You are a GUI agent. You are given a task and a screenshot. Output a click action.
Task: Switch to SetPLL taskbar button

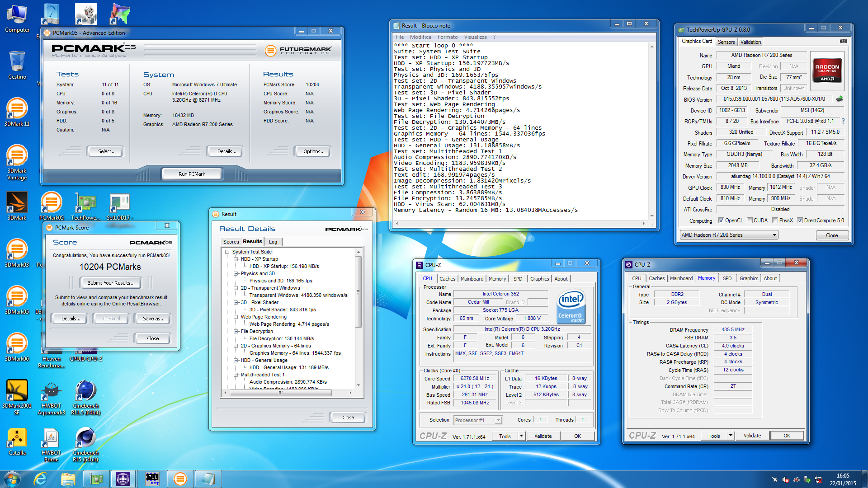152,479
